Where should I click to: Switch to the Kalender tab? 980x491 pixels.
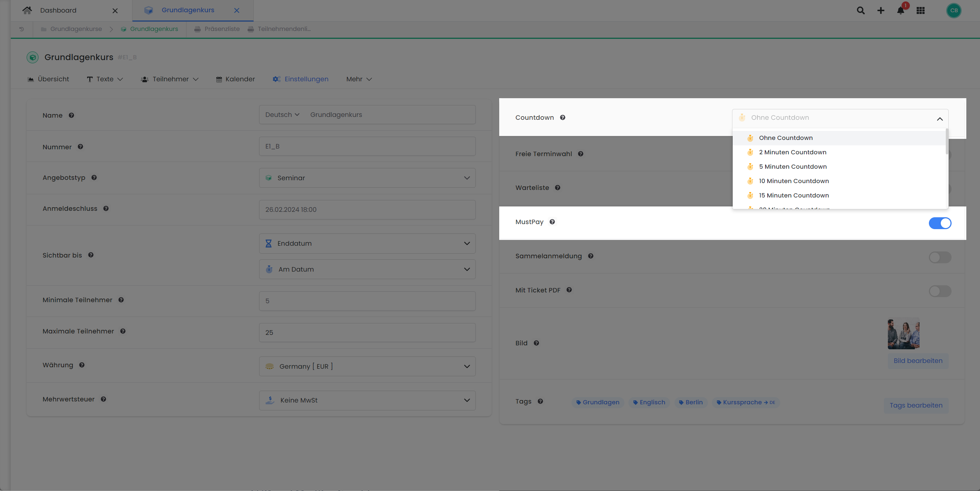pyautogui.click(x=235, y=79)
